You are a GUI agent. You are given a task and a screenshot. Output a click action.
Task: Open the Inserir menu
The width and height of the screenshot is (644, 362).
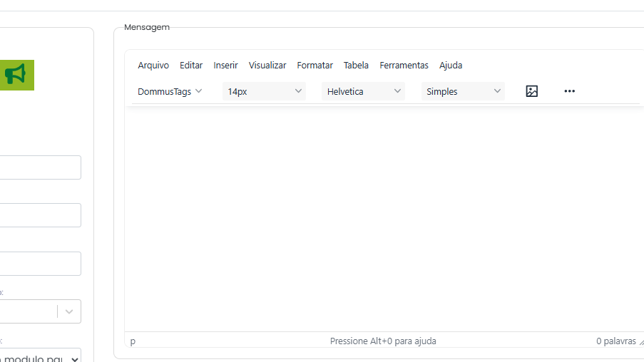tap(225, 65)
